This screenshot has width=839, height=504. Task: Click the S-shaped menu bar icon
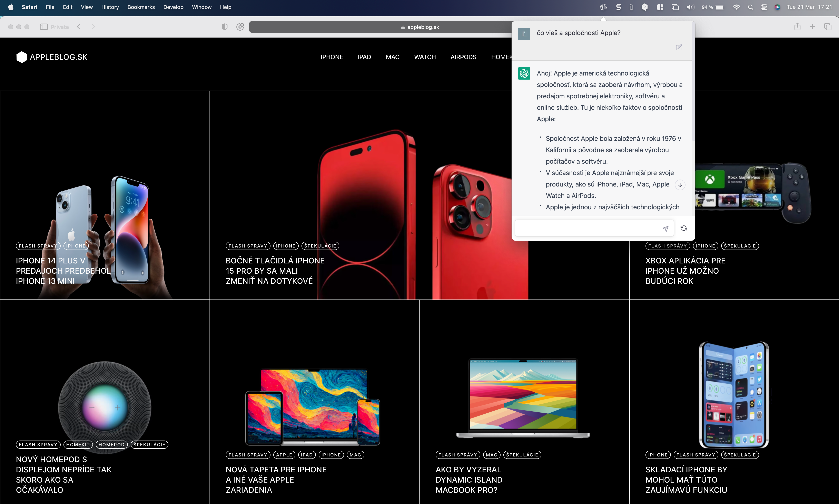tap(618, 7)
